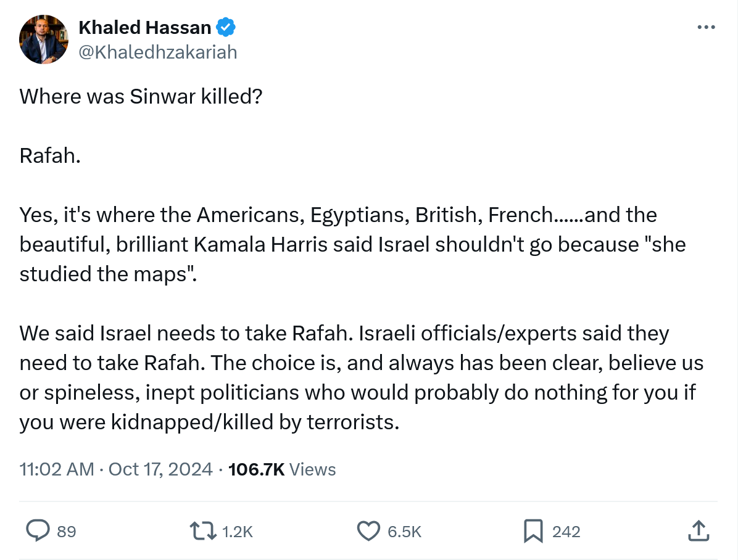Image resolution: width=738 pixels, height=560 pixels.
Task: Click the 1.2K reposts count
Action: (238, 532)
